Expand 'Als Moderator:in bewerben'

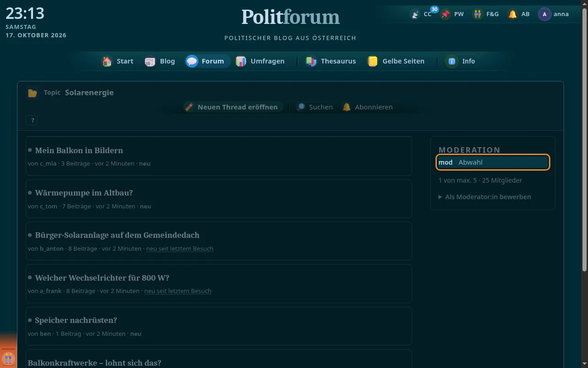click(485, 197)
